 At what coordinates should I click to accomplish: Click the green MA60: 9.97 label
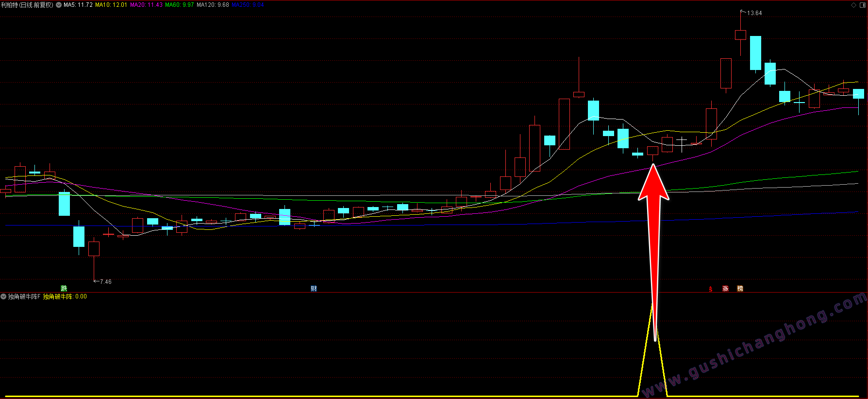click(x=180, y=5)
